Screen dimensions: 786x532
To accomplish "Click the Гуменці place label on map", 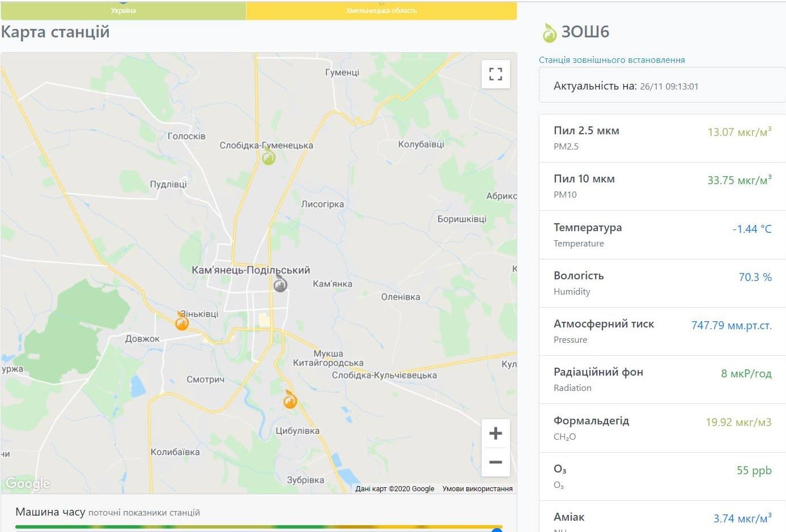I will click(x=342, y=73).
